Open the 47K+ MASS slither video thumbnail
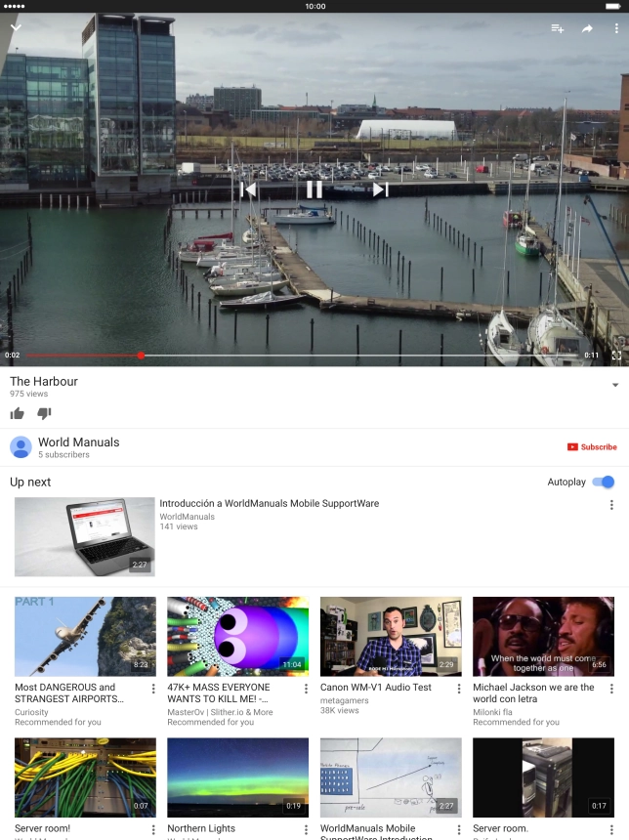Viewport: 629px width, 840px height. (238, 637)
